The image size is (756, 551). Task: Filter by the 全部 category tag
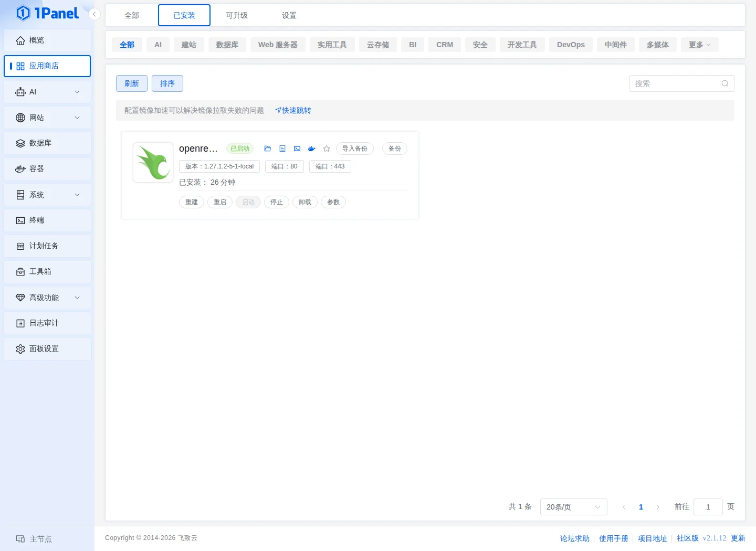pyautogui.click(x=127, y=45)
